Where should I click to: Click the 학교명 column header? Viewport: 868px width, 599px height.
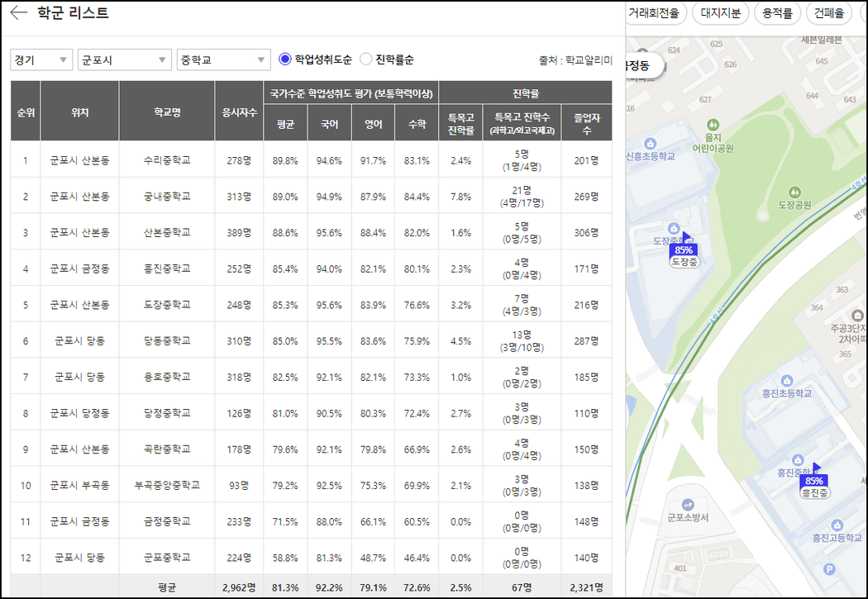coord(167,112)
